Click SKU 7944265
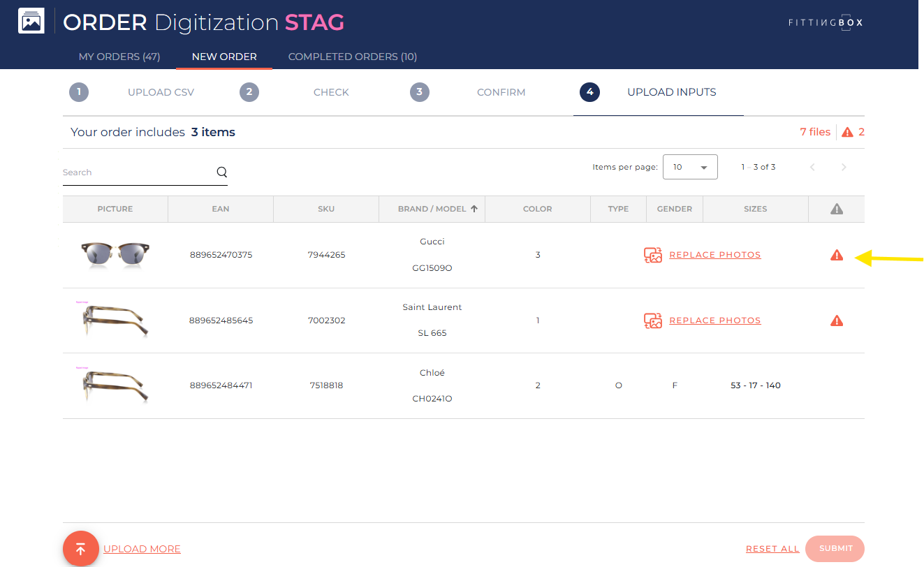The height and width of the screenshot is (567, 924). pyautogui.click(x=326, y=255)
